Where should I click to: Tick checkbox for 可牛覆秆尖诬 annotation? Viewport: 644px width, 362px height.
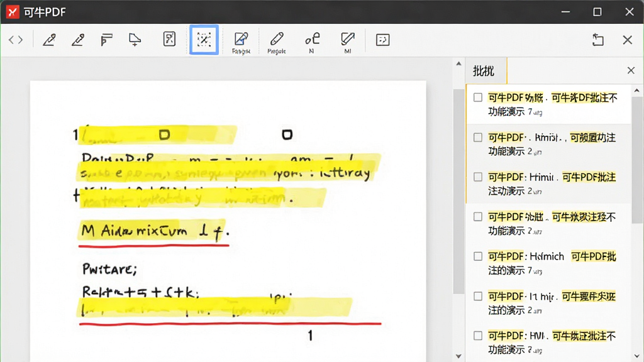tap(478, 296)
